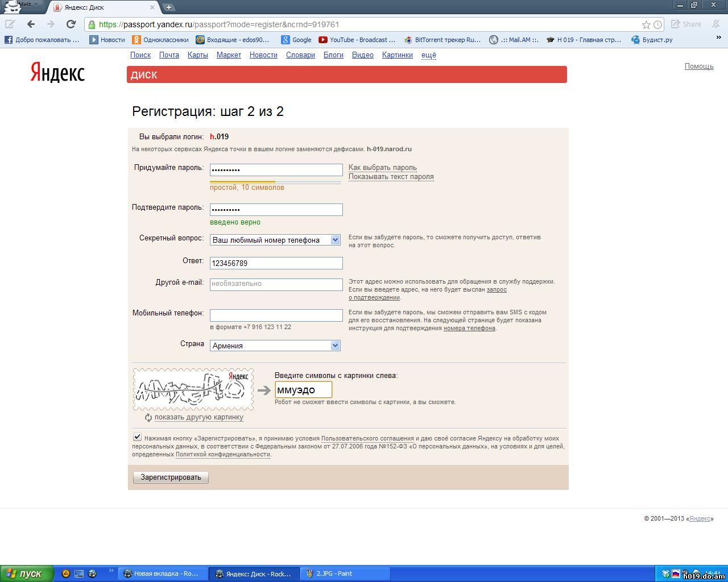The height and width of the screenshot is (582, 728).
Task: Click the Мобильный телефон field
Action: [276, 315]
